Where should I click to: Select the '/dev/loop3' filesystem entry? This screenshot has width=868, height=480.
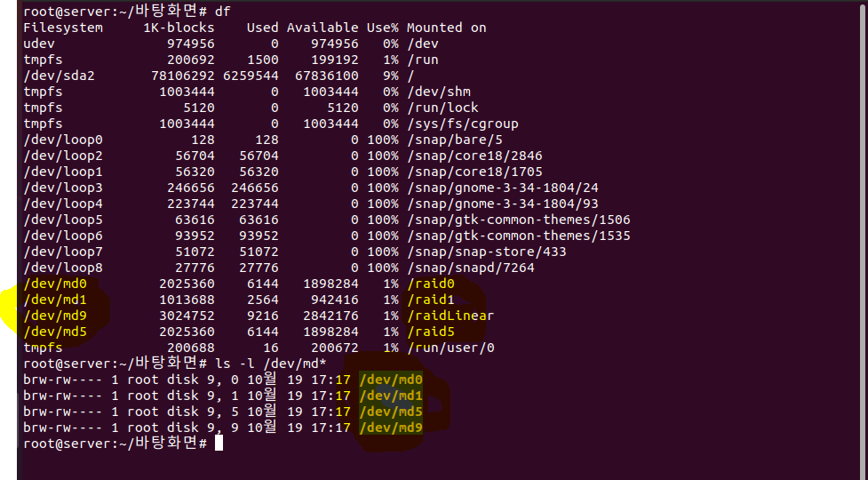pos(63,188)
